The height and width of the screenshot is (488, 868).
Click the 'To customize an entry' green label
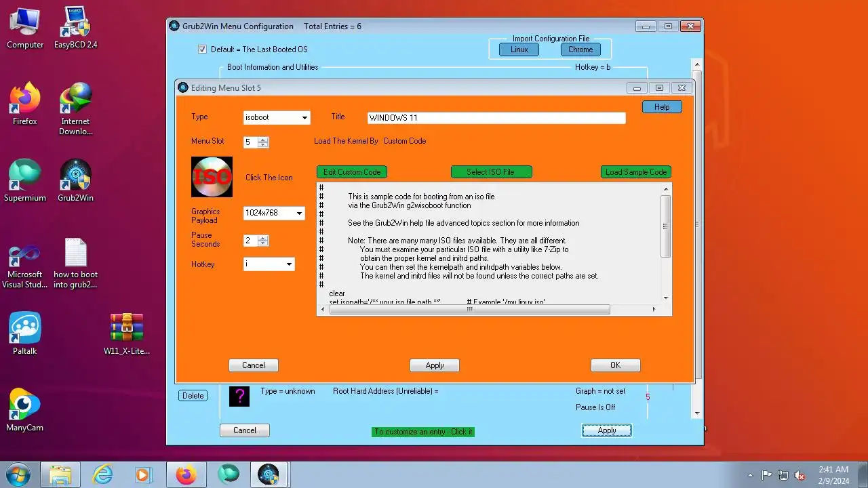point(423,432)
